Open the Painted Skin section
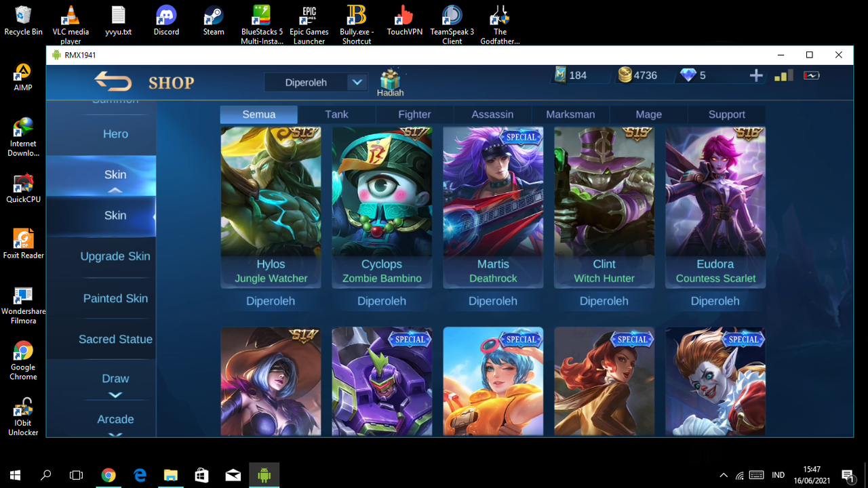The width and height of the screenshot is (868, 488). coord(101,298)
